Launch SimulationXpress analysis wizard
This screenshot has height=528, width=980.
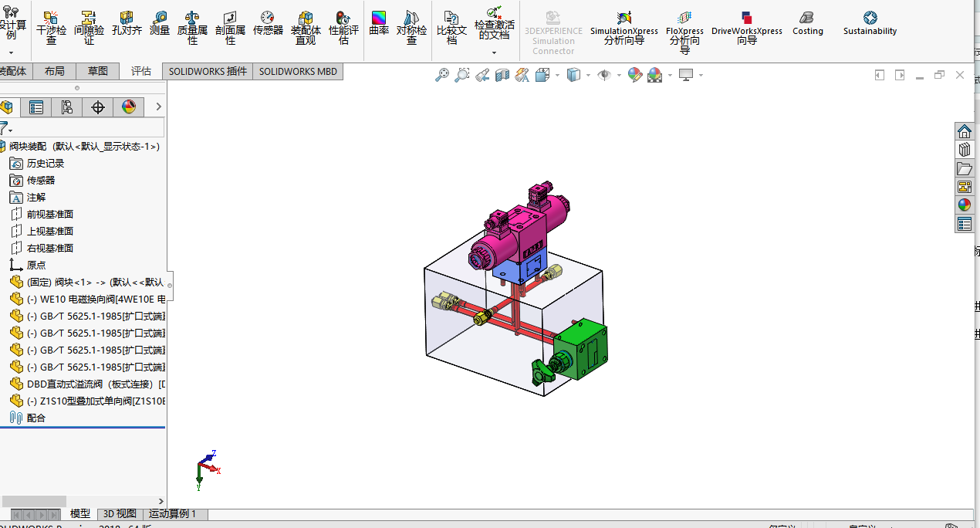[624, 28]
